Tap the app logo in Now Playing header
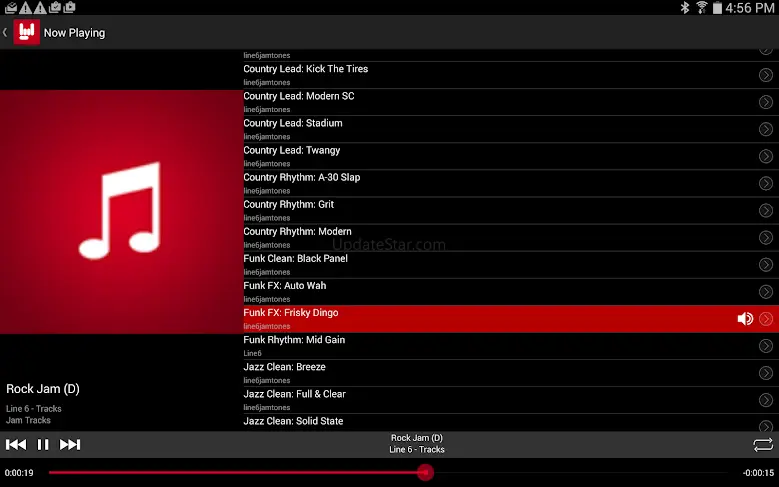This screenshot has width=779, height=487. [26, 32]
